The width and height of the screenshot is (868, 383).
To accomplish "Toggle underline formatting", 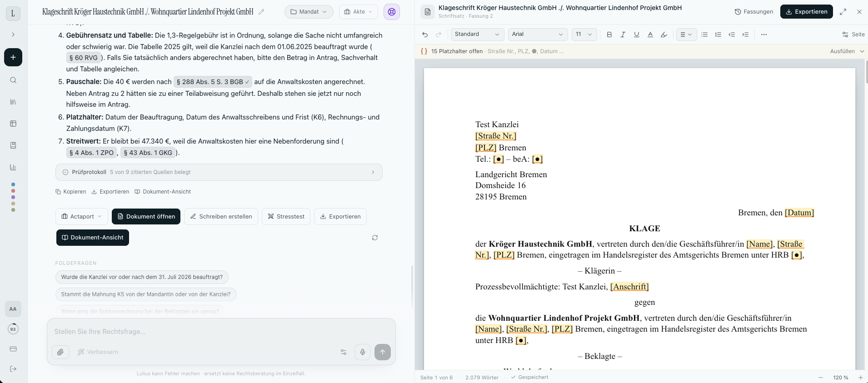I will pyautogui.click(x=637, y=35).
